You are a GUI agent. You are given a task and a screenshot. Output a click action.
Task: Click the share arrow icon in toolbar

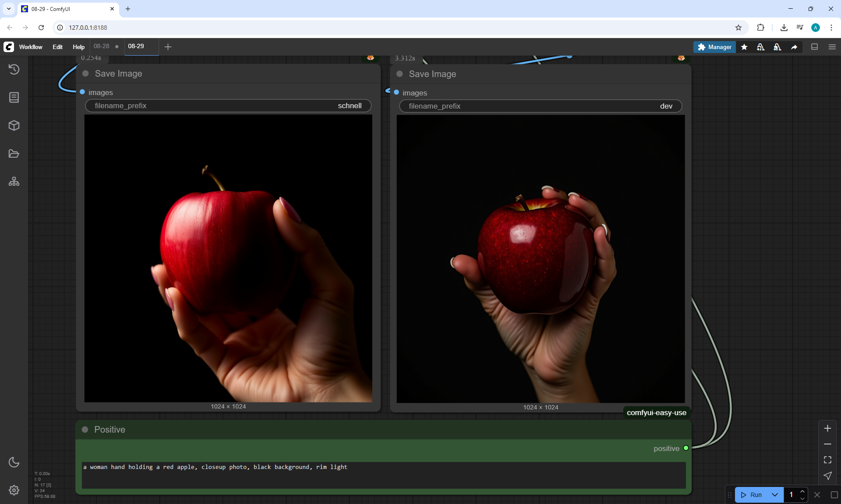pos(794,47)
